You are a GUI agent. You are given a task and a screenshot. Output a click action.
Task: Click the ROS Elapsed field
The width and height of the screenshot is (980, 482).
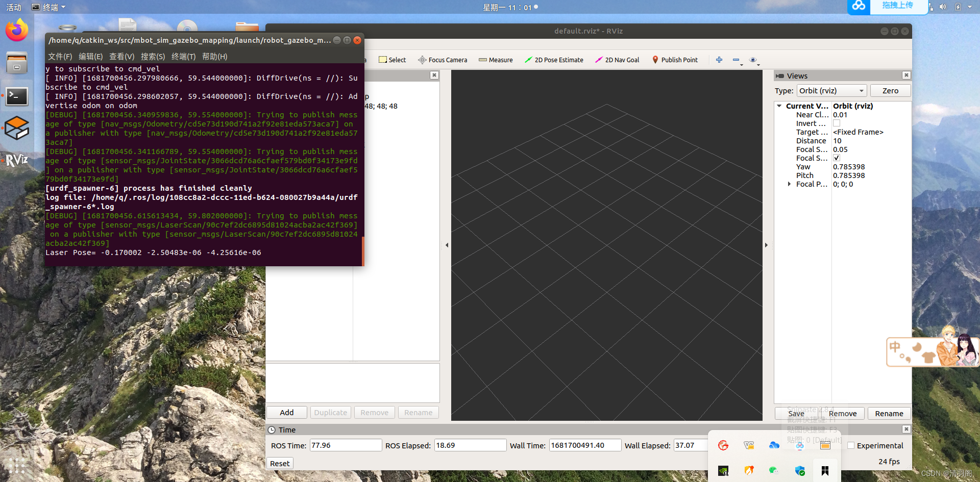point(470,445)
